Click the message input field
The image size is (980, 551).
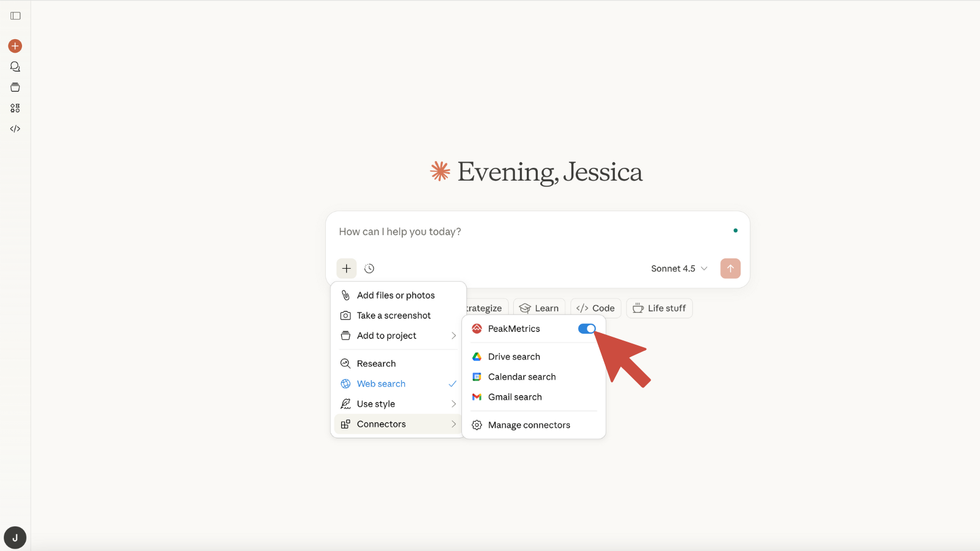[x=527, y=232]
